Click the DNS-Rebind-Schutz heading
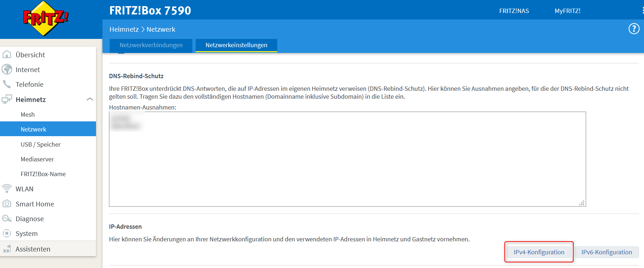 (136, 76)
